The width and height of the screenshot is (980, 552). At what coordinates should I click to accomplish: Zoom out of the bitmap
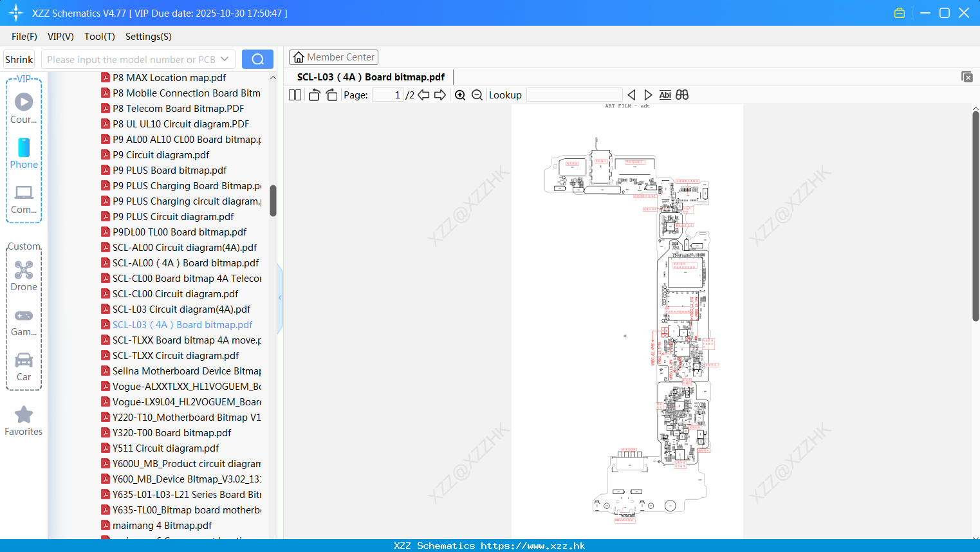click(x=477, y=95)
